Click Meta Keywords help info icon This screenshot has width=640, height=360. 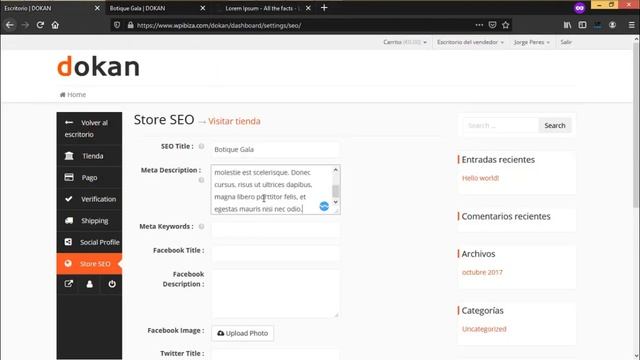pyautogui.click(x=201, y=226)
